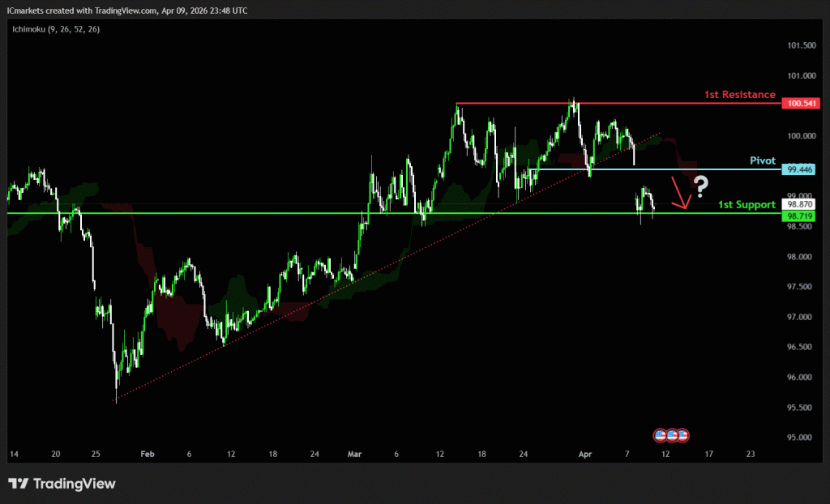This screenshot has height=504, width=830.
Task: Click the leftmost US flag economic event icon
Action: click(x=660, y=435)
